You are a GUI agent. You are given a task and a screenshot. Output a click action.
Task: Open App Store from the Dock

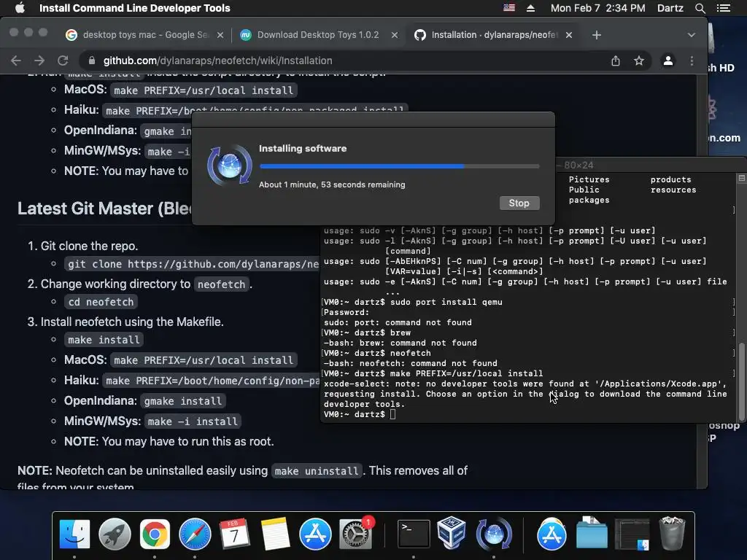(315, 534)
